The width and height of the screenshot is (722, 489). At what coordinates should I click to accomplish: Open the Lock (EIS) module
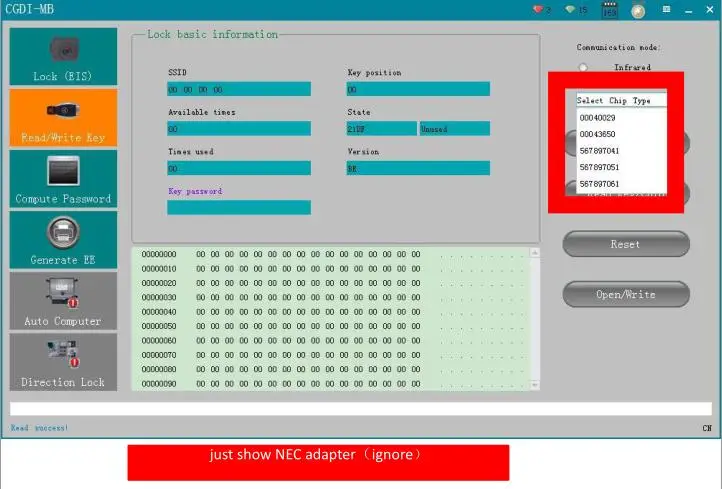(63, 56)
